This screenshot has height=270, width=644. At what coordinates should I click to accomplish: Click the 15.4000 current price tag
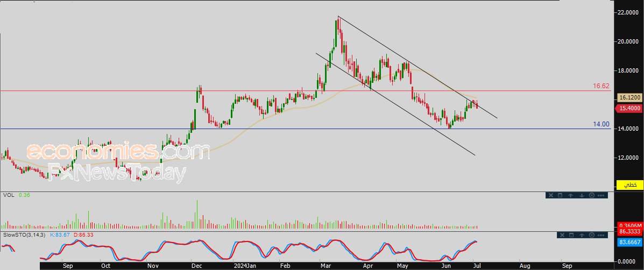[629, 108]
